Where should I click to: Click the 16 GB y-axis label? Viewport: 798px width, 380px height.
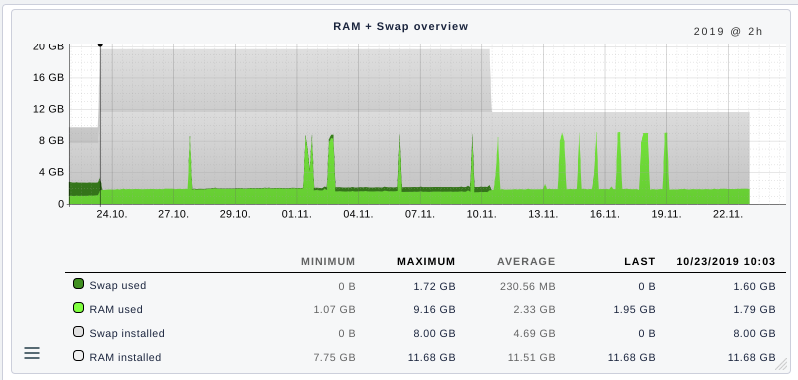tap(49, 77)
